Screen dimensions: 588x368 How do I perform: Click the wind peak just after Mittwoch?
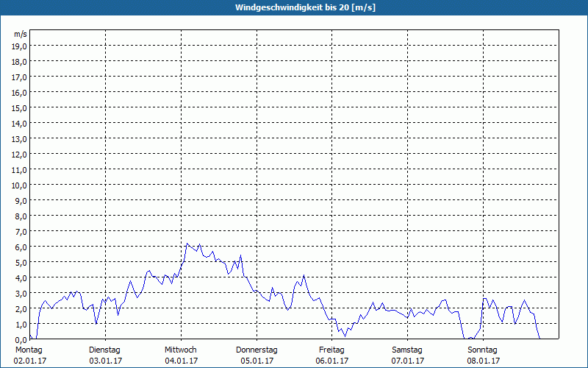coord(187,244)
